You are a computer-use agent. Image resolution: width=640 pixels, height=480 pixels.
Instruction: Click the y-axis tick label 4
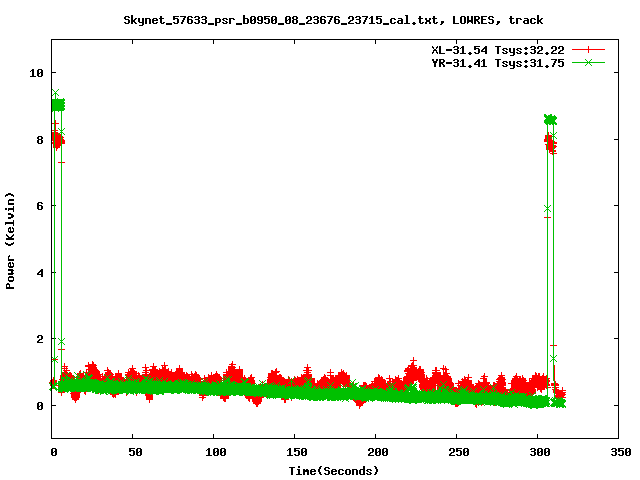pyautogui.click(x=40, y=273)
